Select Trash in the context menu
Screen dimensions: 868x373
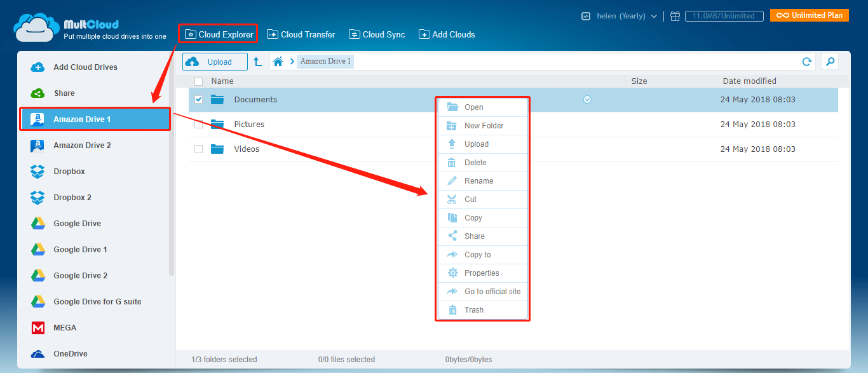[483, 310]
